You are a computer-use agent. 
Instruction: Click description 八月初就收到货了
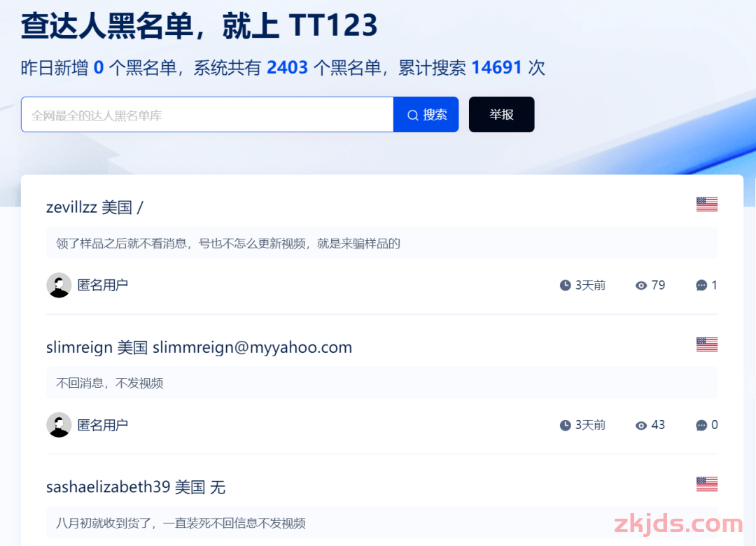(181, 524)
